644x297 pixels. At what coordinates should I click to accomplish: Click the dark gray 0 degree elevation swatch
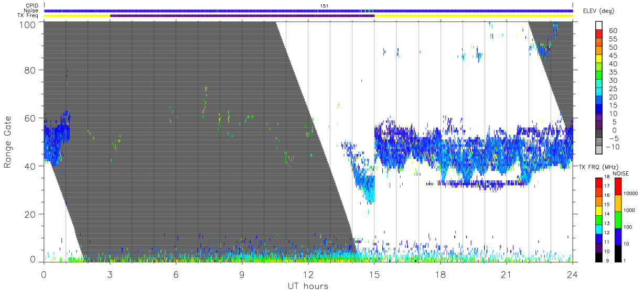pyautogui.click(x=599, y=134)
